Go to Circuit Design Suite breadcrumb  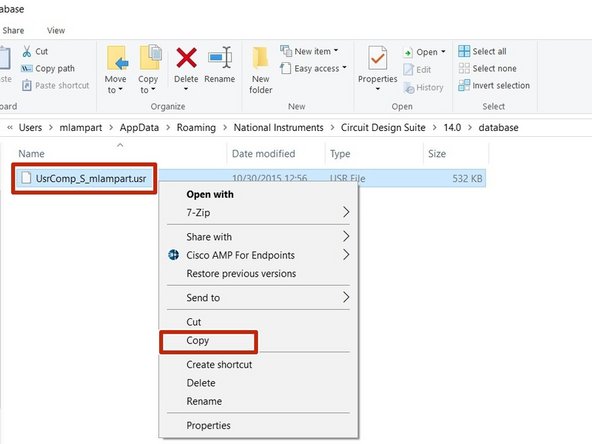click(383, 128)
